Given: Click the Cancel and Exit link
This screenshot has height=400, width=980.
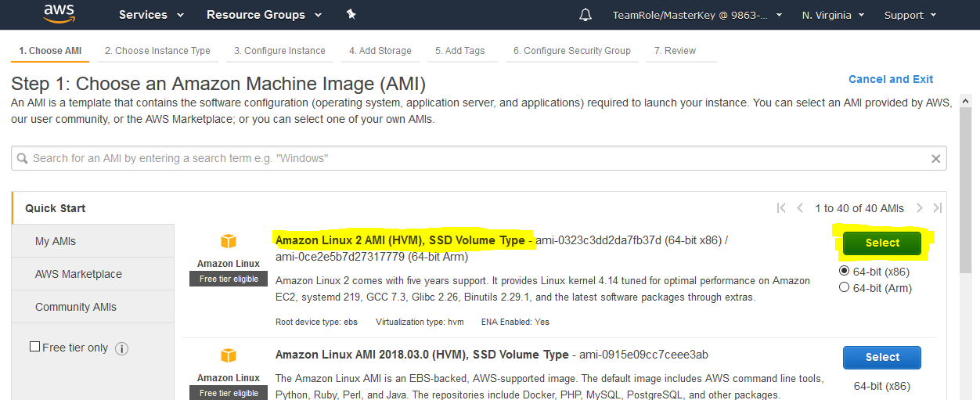Looking at the screenshot, I should (x=891, y=79).
